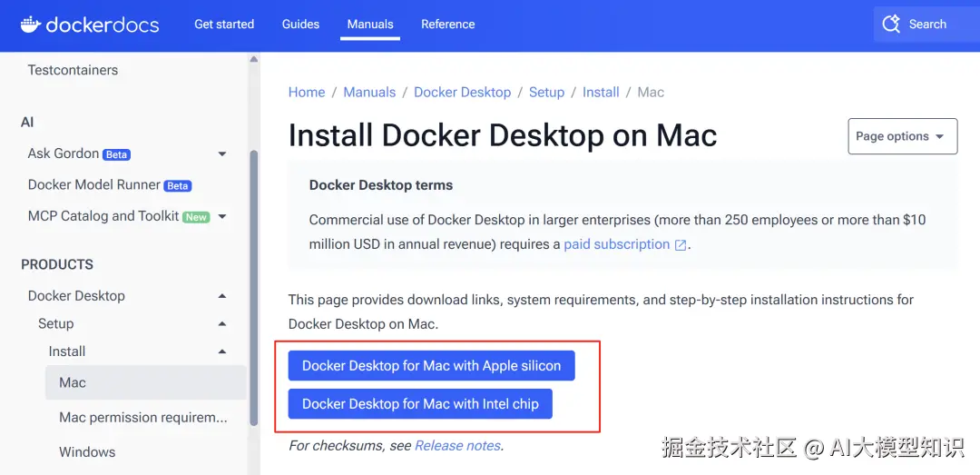
Task: Open Windows install page in sidebar
Action: point(87,452)
